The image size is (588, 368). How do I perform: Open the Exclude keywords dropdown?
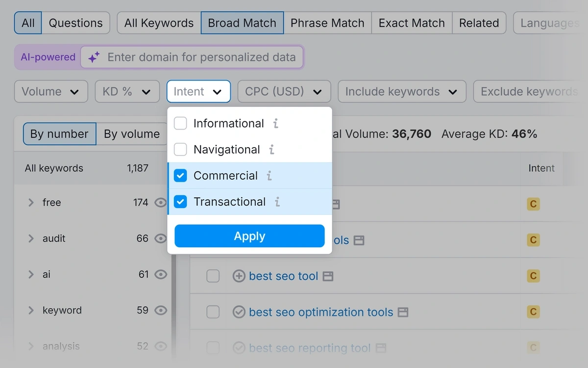click(530, 92)
